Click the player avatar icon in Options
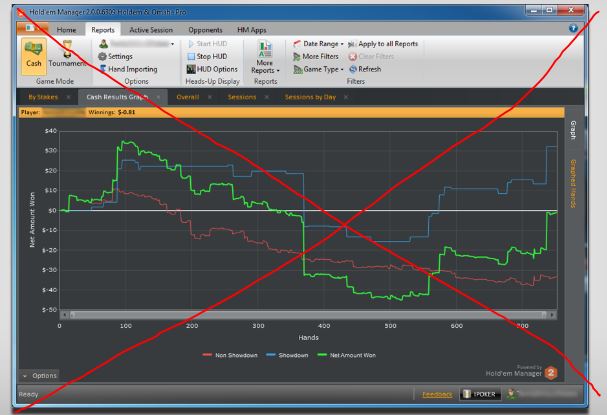The height and width of the screenshot is (415, 607). coord(103,44)
